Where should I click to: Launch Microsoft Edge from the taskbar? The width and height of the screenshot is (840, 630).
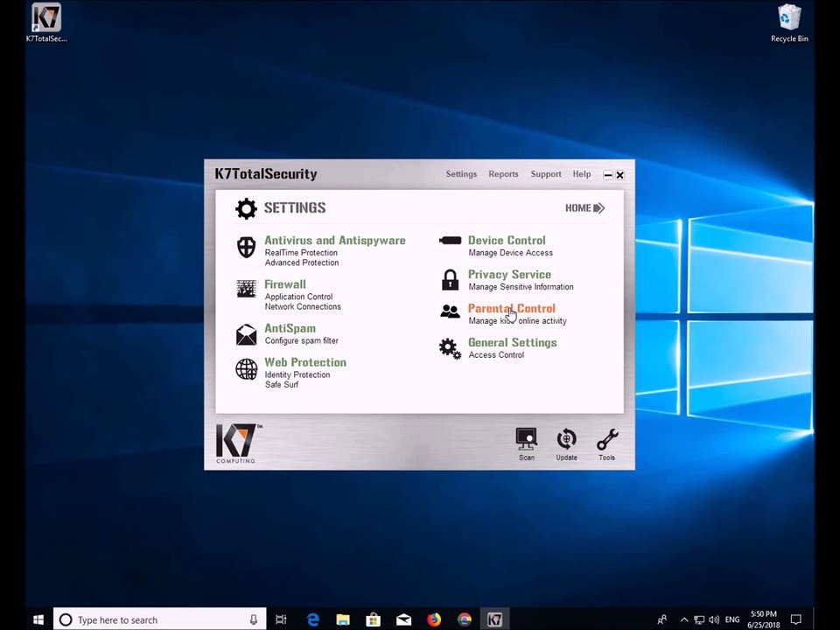pos(313,619)
